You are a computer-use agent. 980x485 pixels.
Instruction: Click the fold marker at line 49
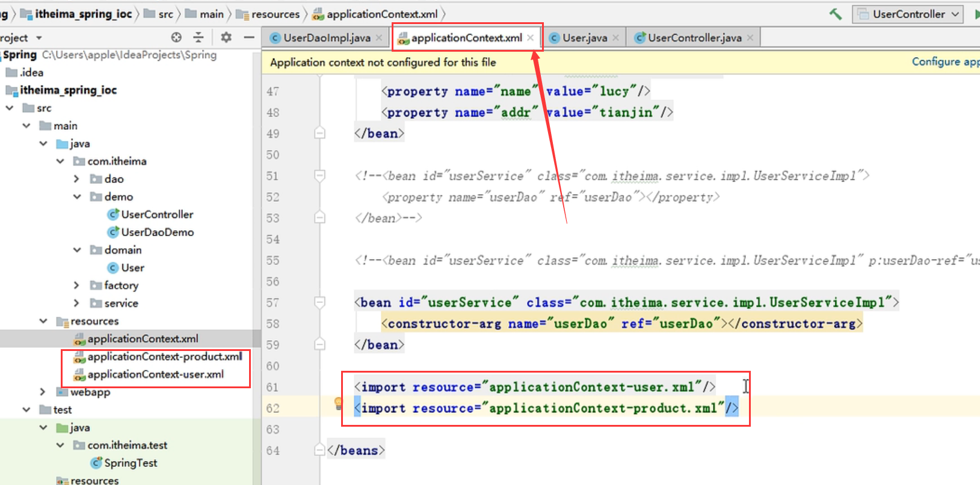pyautogui.click(x=320, y=133)
